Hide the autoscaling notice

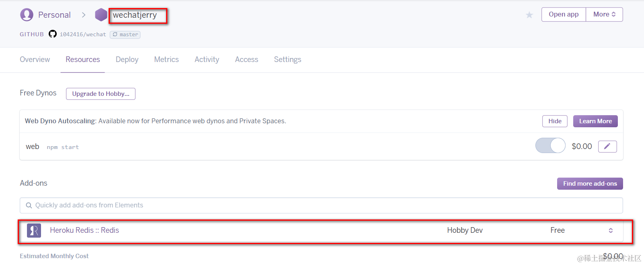coord(555,121)
